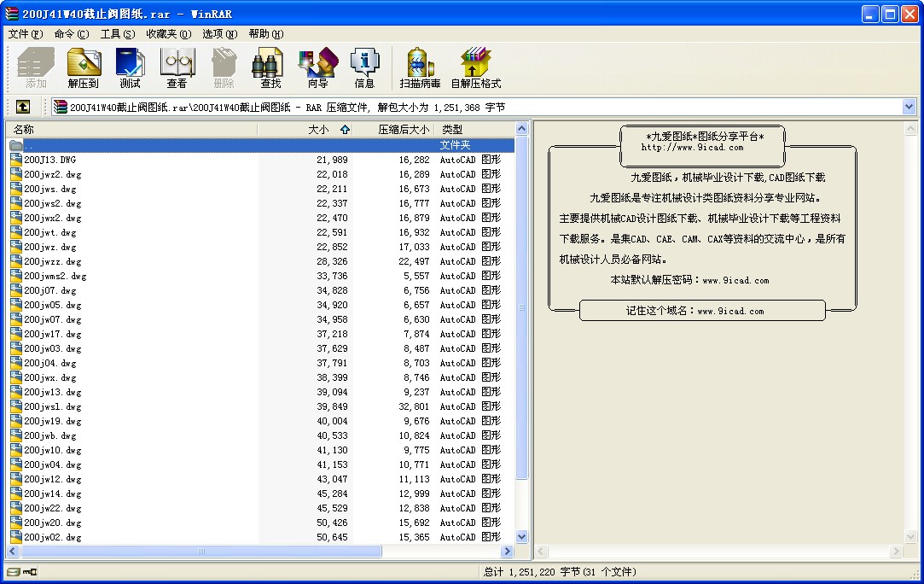Click the file list scroll down arrow

pos(521,537)
